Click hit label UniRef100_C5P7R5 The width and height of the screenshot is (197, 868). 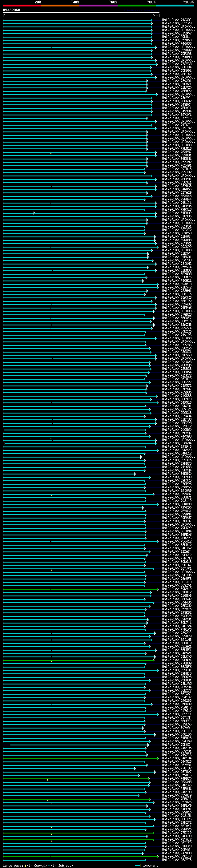[x=177, y=423]
